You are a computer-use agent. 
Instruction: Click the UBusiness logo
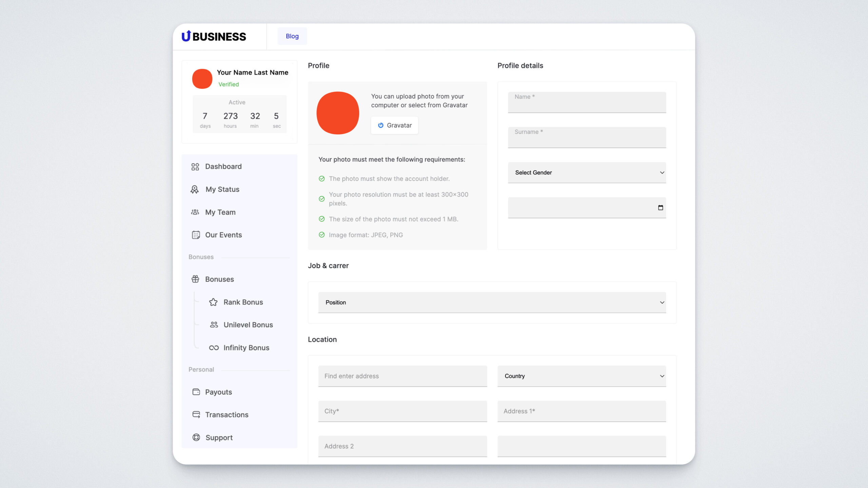tap(214, 36)
